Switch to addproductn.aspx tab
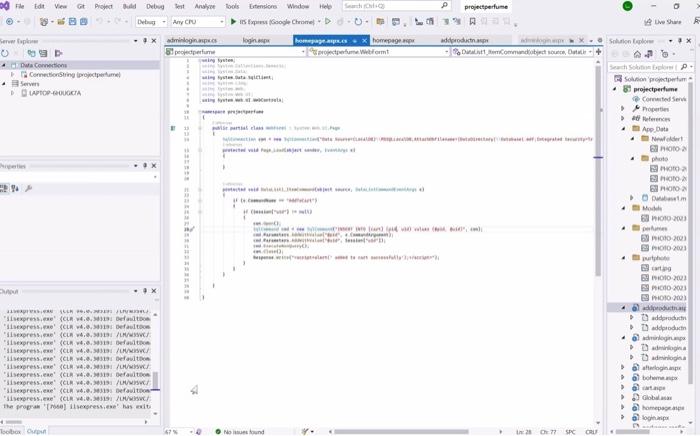Viewport: 700px width, 436px height. click(x=464, y=40)
